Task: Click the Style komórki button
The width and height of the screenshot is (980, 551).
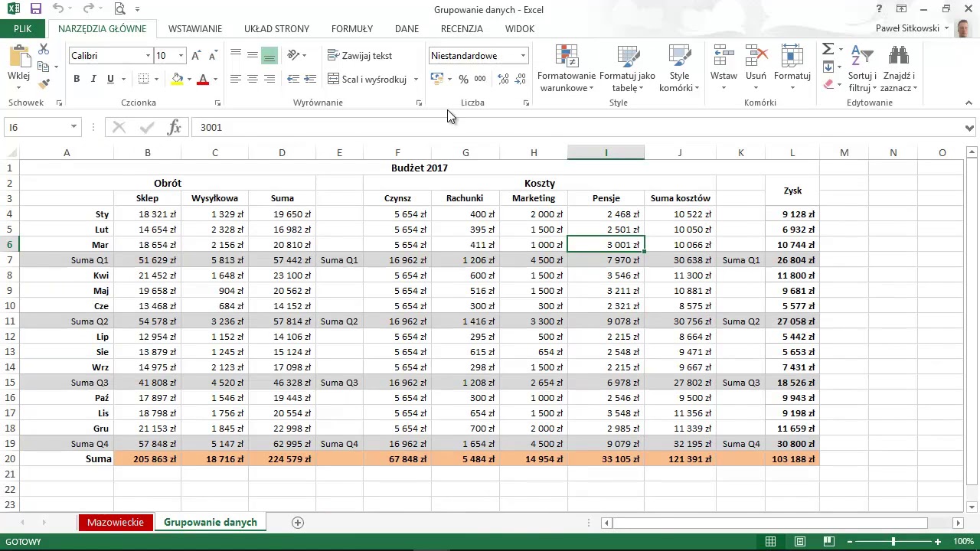Action: point(679,69)
